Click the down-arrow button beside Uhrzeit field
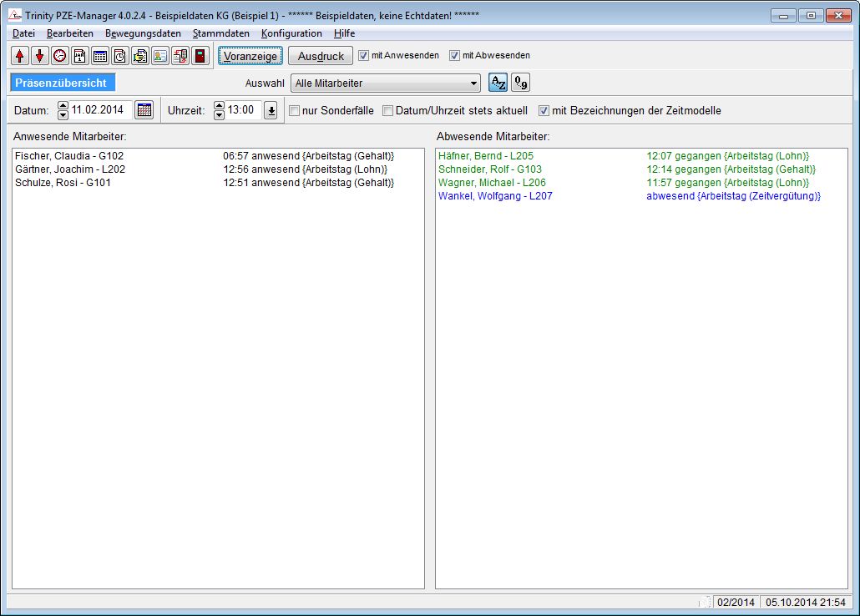 pos(271,110)
